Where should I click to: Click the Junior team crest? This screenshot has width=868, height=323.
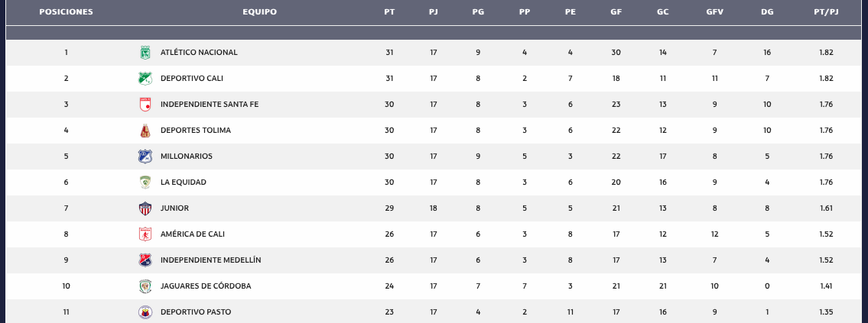tap(144, 208)
